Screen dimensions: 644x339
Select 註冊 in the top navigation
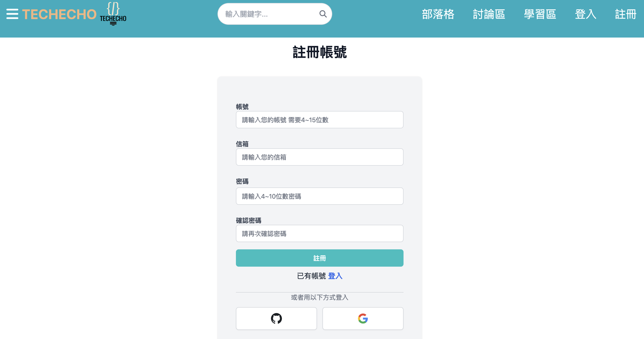coord(626,14)
